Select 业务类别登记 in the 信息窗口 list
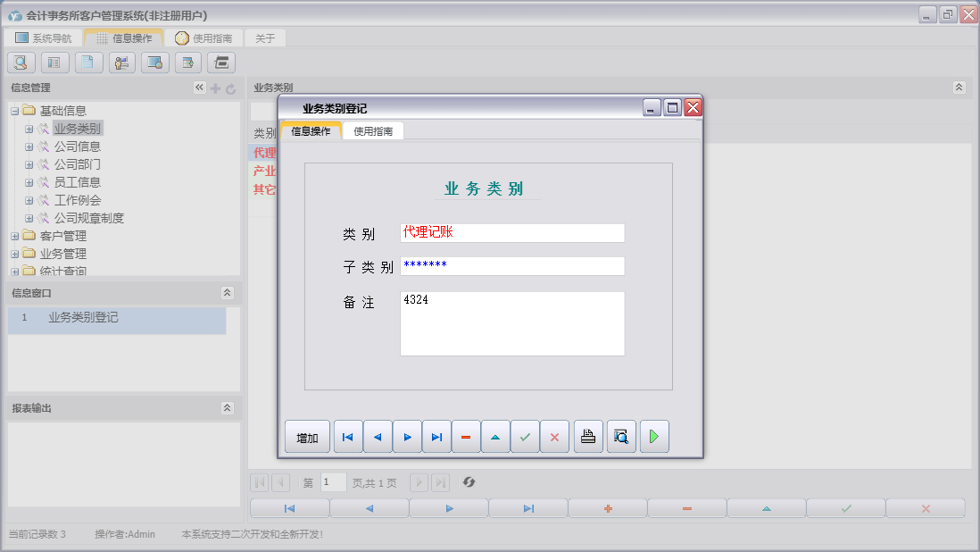Image resolution: width=980 pixels, height=552 pixels. point(83,317)
